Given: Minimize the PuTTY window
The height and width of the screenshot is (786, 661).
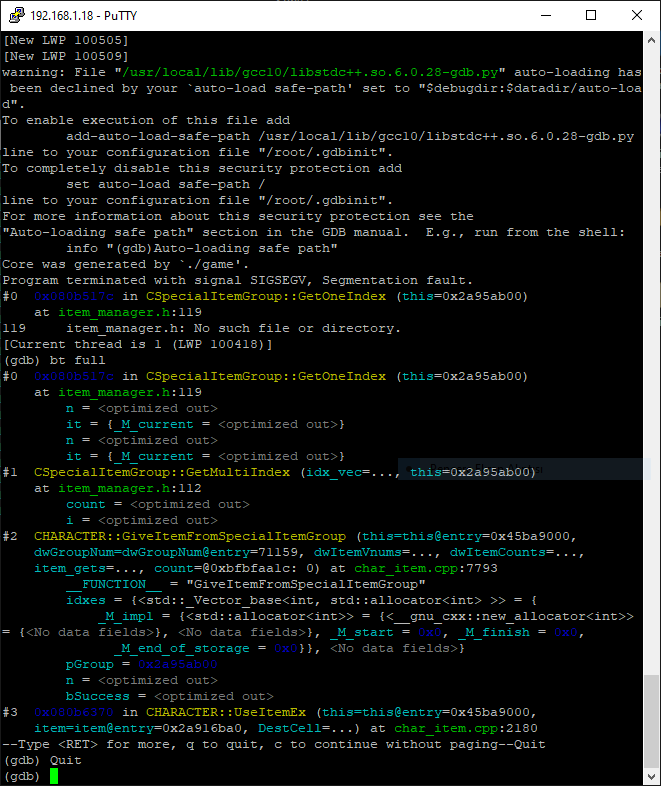Looking at the screenshot, I should point(545,15).
